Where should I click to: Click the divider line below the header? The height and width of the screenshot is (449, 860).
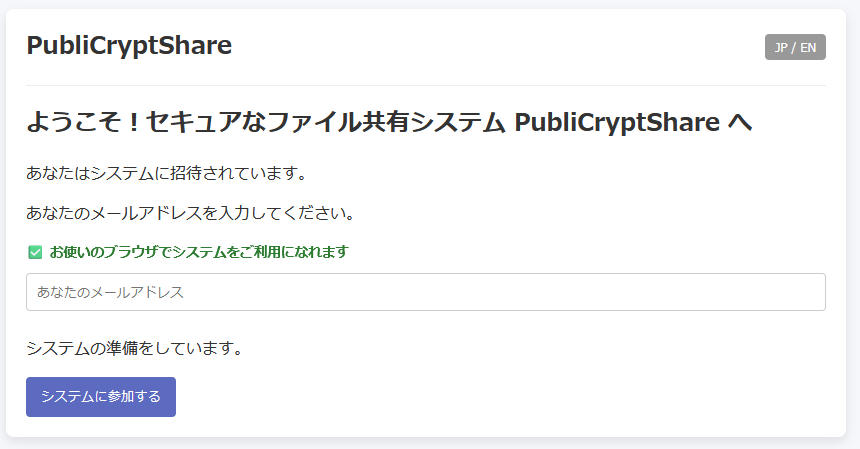(x=425, y=85)
